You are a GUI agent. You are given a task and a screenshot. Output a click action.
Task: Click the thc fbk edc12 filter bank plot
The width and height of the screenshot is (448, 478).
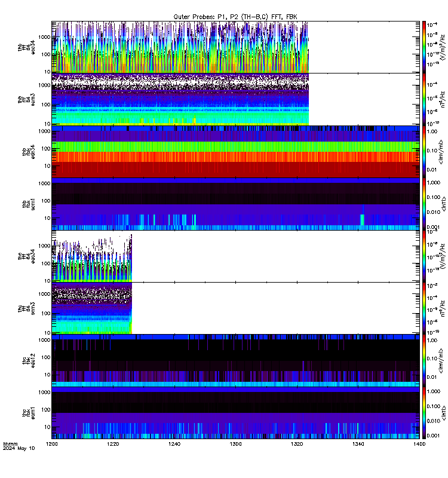pyautogui.click(x=235, y=361)
